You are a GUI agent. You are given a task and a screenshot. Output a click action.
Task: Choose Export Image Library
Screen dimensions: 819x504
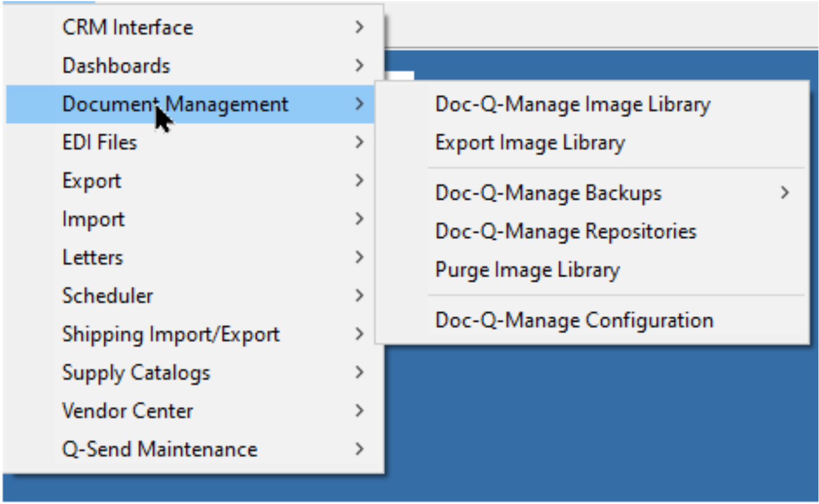(592, 143)
